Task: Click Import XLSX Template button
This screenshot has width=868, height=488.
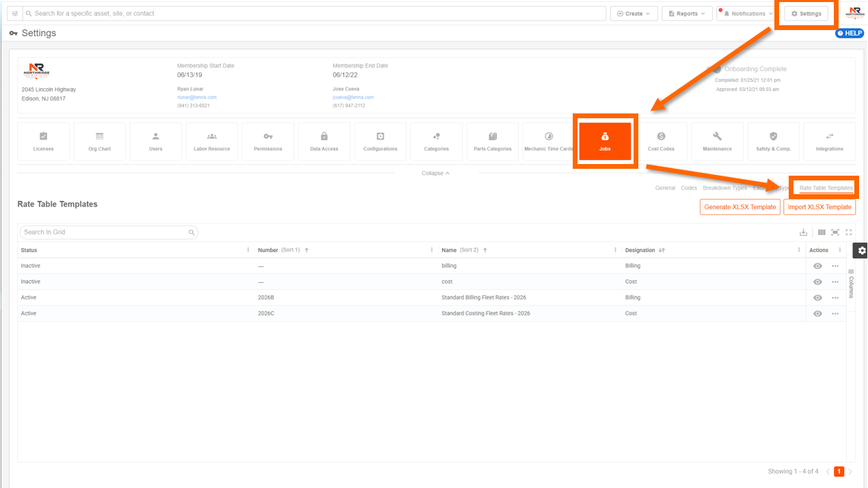Action: [819, 207]
